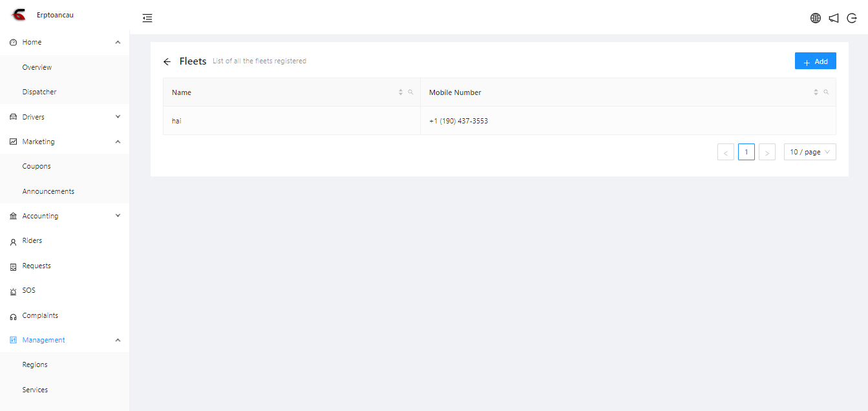Open the 10 / page size dropdown
Image resolution: width=868 pixels, height=411 pixels.
810,152
